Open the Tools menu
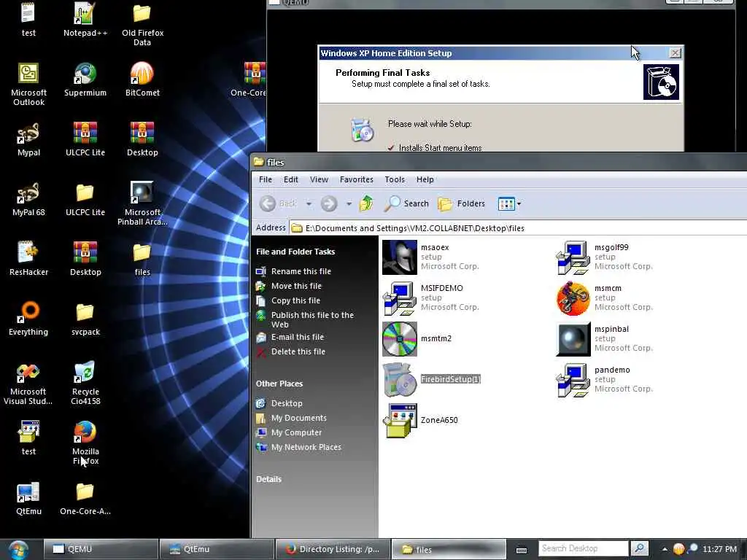Image resolution: width=747 pixels, height=560 pixels. pos(395,179)
